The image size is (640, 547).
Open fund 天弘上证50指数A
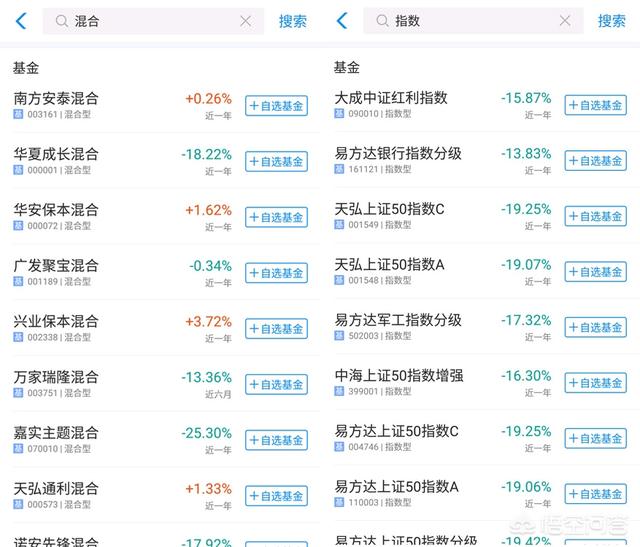[389, 265]
